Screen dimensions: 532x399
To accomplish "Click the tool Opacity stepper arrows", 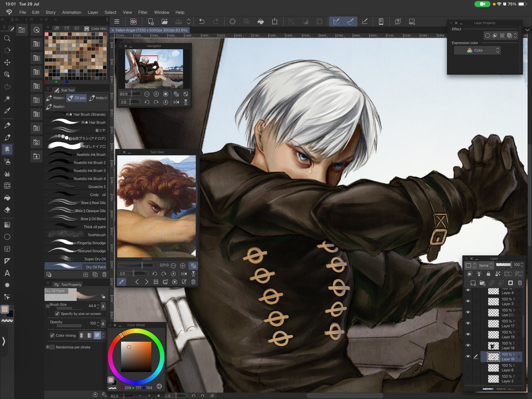I will point(98,323).
